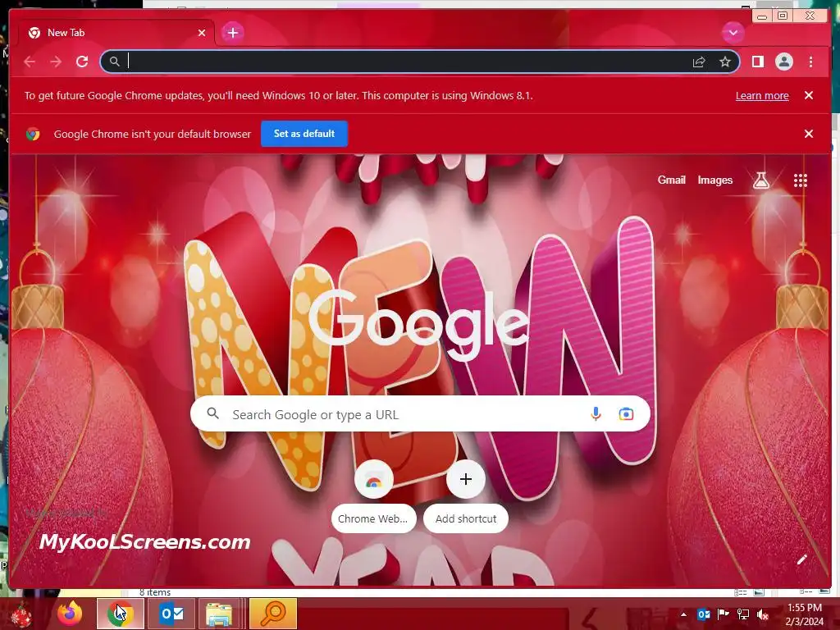Customize this page with pencil icon
The image size is (840, 630).
click(801, 559)
